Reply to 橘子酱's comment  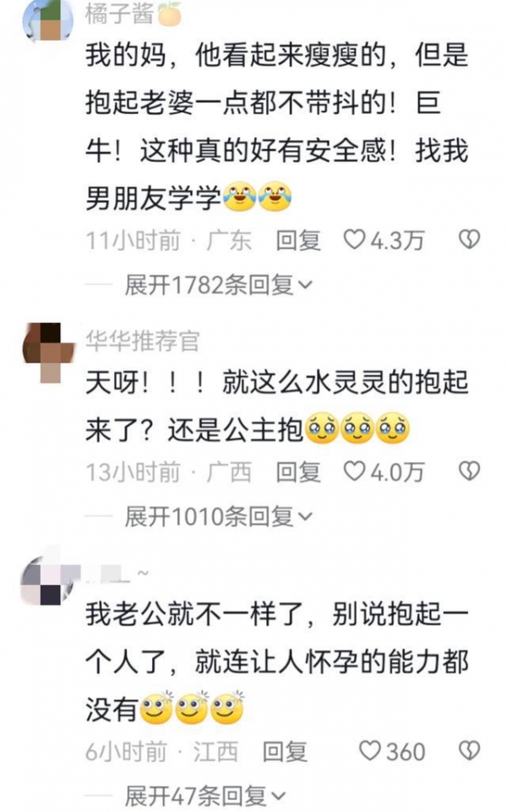(297, 240)
